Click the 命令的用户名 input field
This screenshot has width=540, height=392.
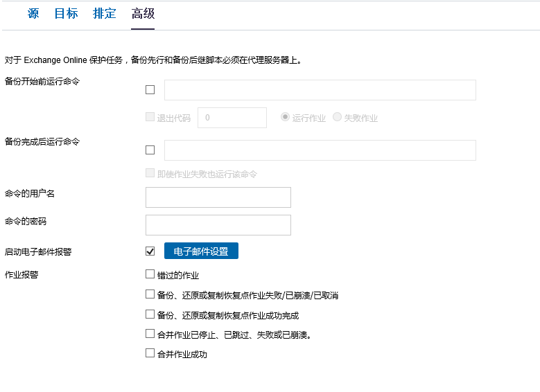(x=218, y=197)
